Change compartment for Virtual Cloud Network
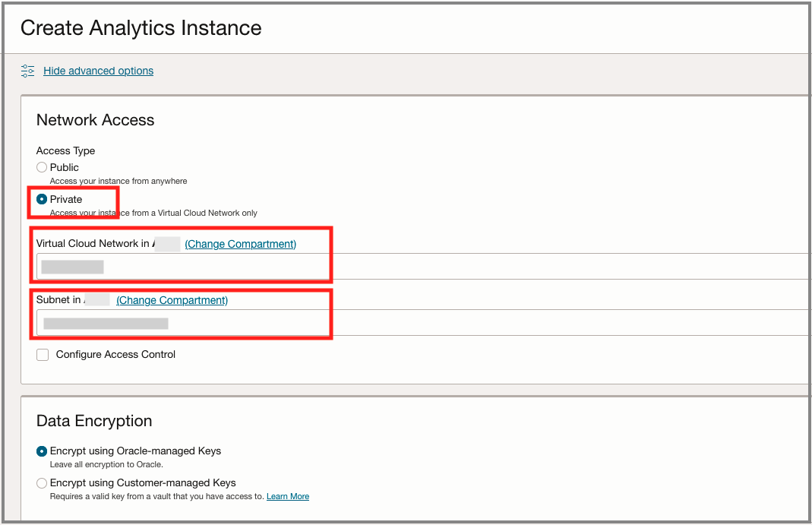The image size is (812, 525). [240, 244]
